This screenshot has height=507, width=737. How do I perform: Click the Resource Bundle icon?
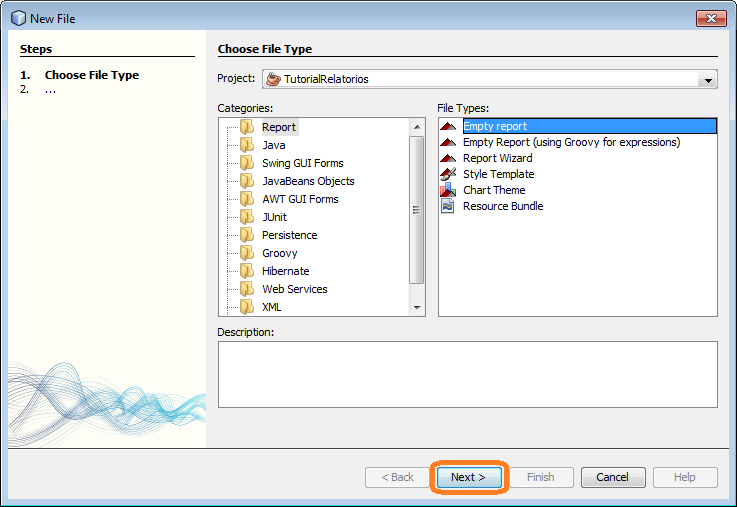[448, 206]
